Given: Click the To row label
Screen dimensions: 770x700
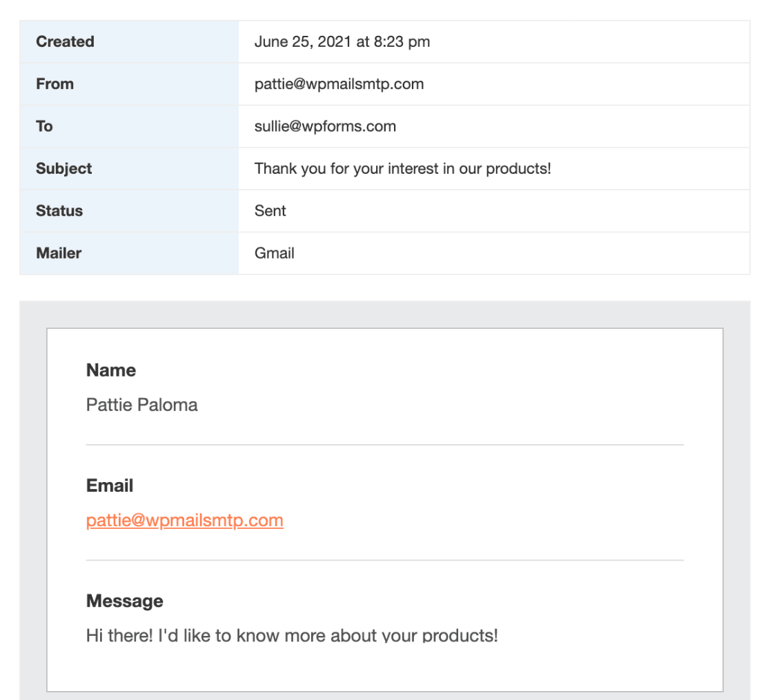Looking at the screenshot, I should pyautogui.click(x=44, y=126).
